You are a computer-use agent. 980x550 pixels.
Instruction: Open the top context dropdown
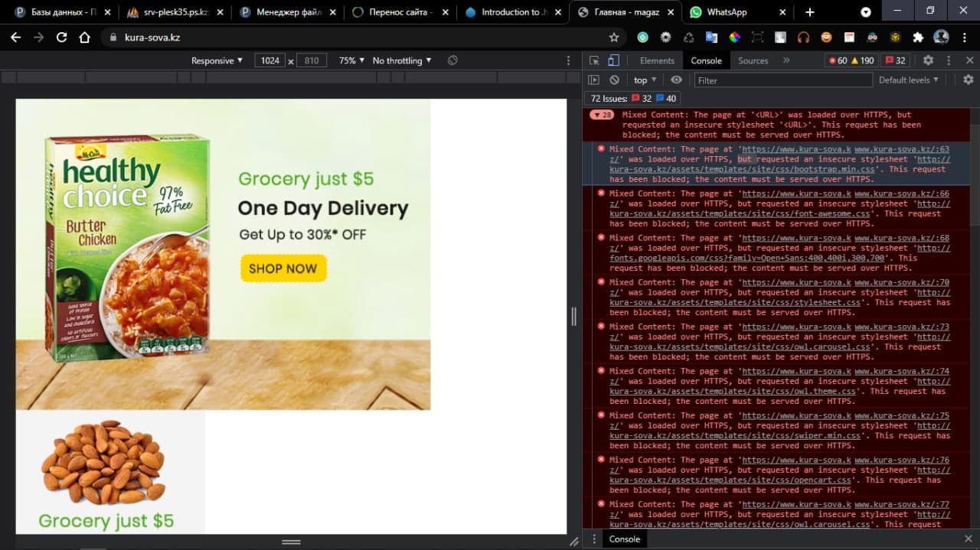point(645,80)
